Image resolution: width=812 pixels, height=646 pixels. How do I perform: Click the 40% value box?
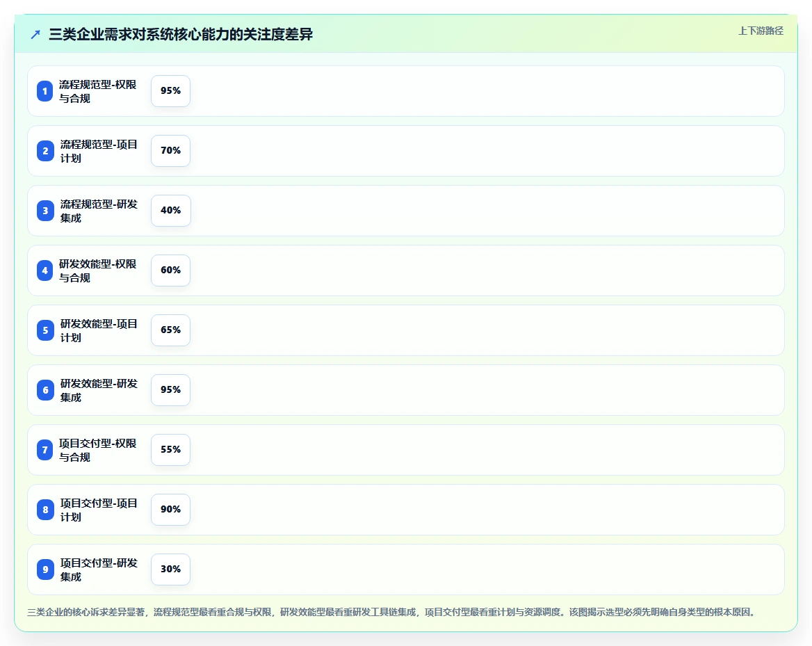170,211
